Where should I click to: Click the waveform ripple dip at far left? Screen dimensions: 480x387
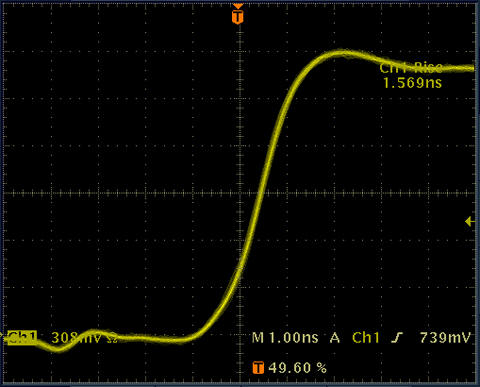click(59, 349)
